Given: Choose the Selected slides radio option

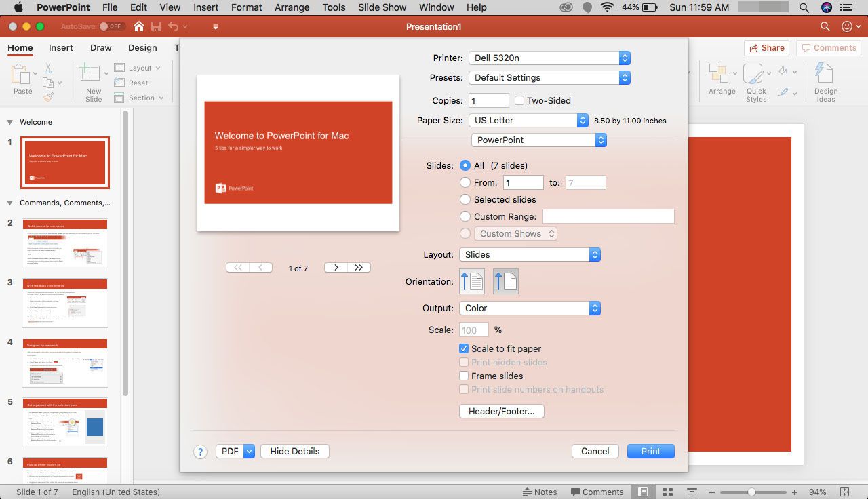Looking at the screenshot, I should [465, 199].
